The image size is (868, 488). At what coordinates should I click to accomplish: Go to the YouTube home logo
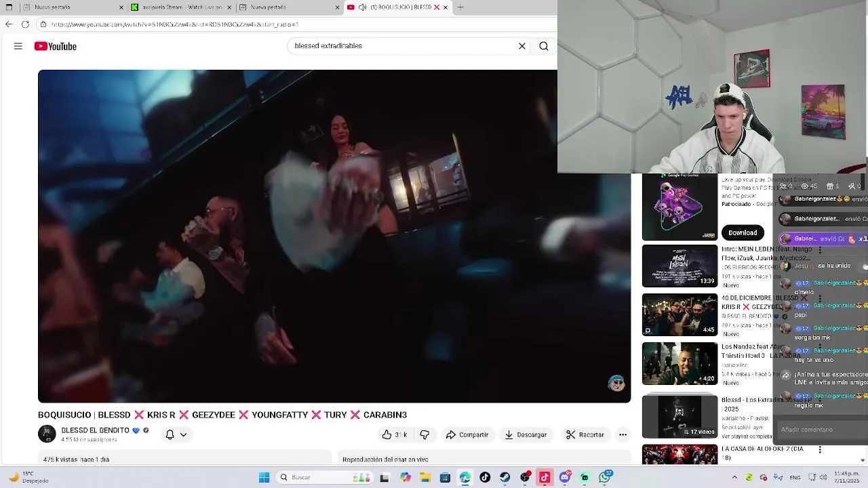56,46
